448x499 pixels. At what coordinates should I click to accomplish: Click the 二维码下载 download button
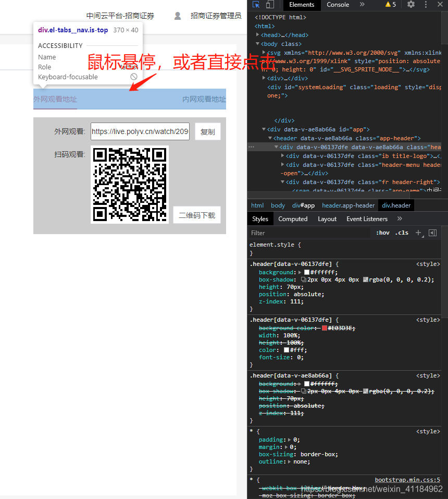pos(197,215)
